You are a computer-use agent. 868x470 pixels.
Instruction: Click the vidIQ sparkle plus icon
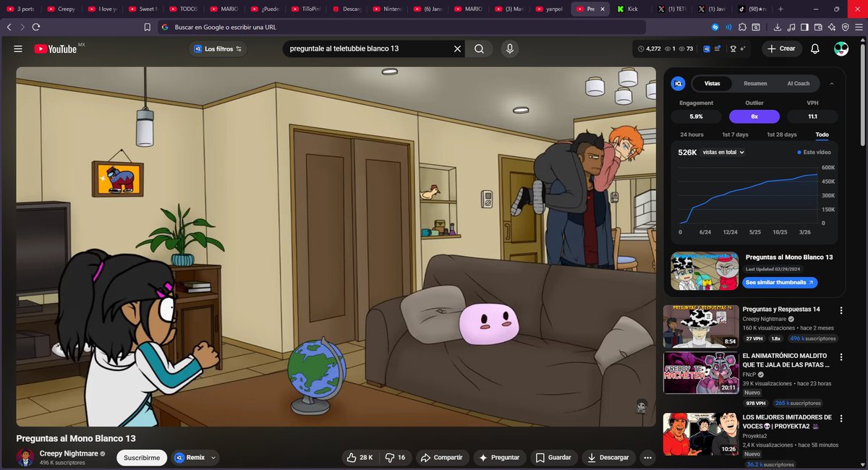click(743, 49)
